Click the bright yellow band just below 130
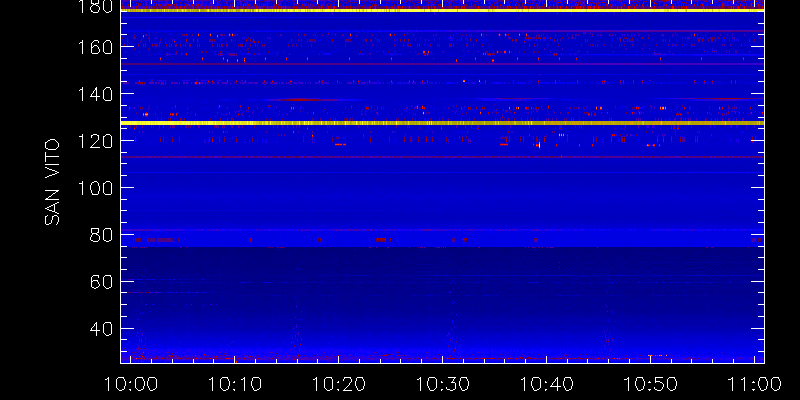Image resolution: width=800 pixels, height=400 pixels. point(442,123)
